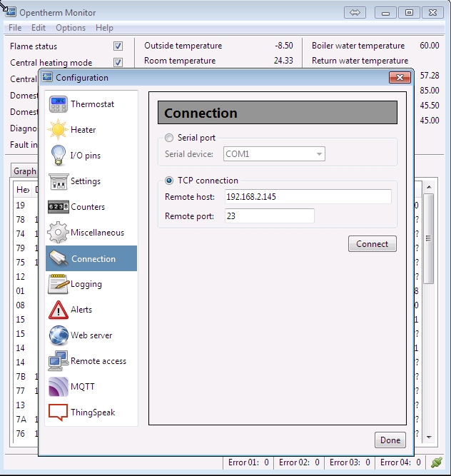This screenshot has width=451, height=476.
Task: Open the I/O pins lightbulb icon
Action: click(59, 156)
